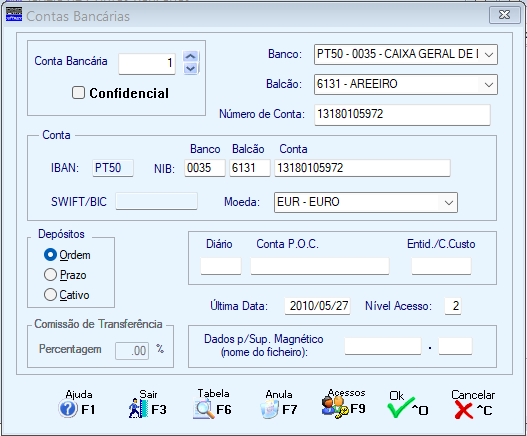Expand the Banco dropdown list
This screenshot has height=436, width=527.
tap(489, 54)
